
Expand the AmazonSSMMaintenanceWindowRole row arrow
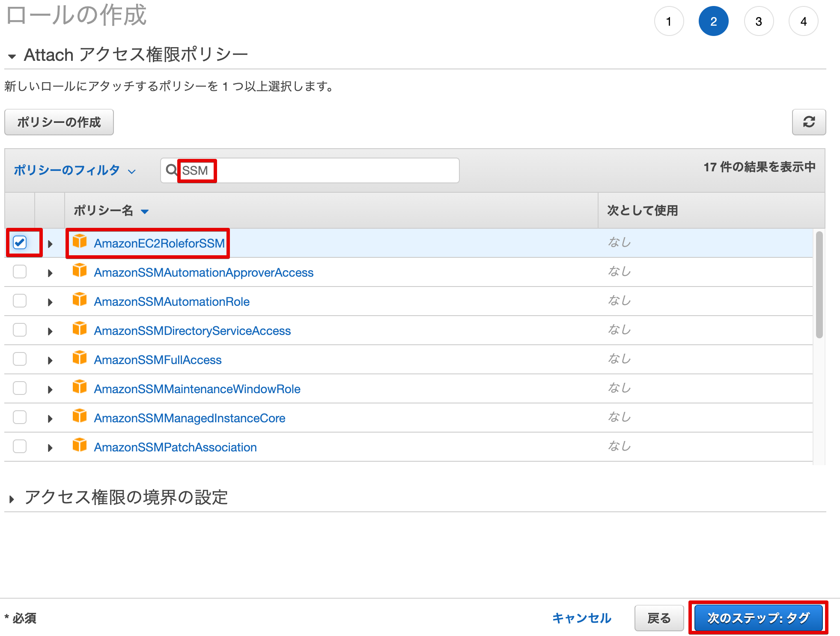(x=50, y=390)
